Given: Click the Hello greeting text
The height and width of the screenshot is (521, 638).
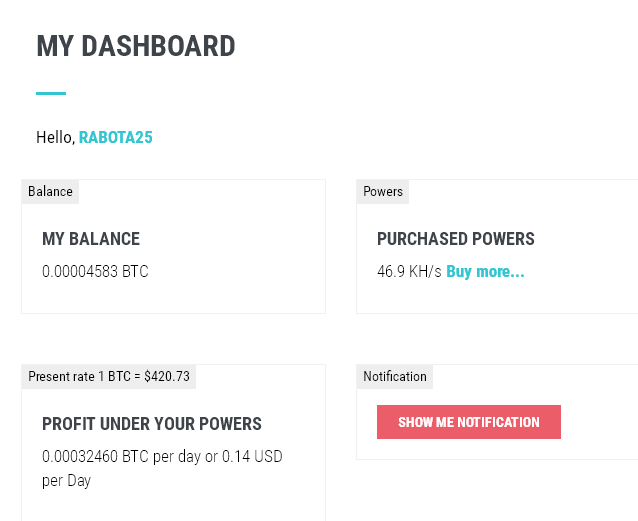Looking at the screenshot, I should (x=55, y=137).
